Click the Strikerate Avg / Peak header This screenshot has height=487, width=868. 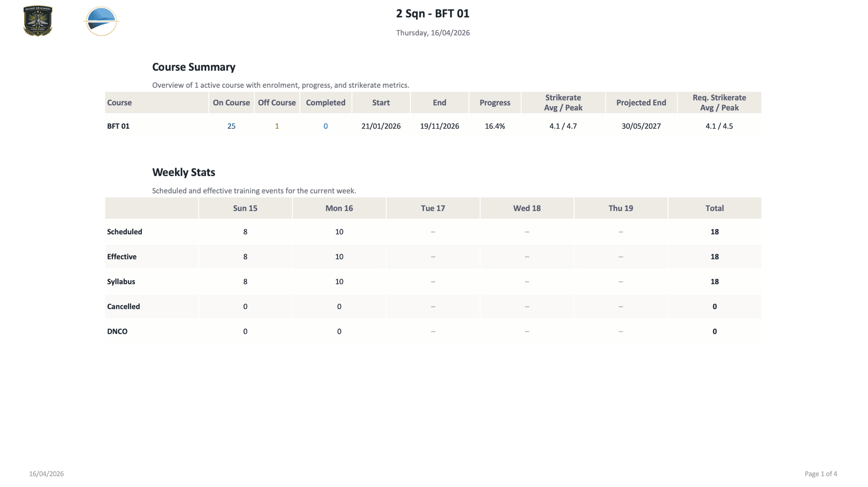pos(563,103)
